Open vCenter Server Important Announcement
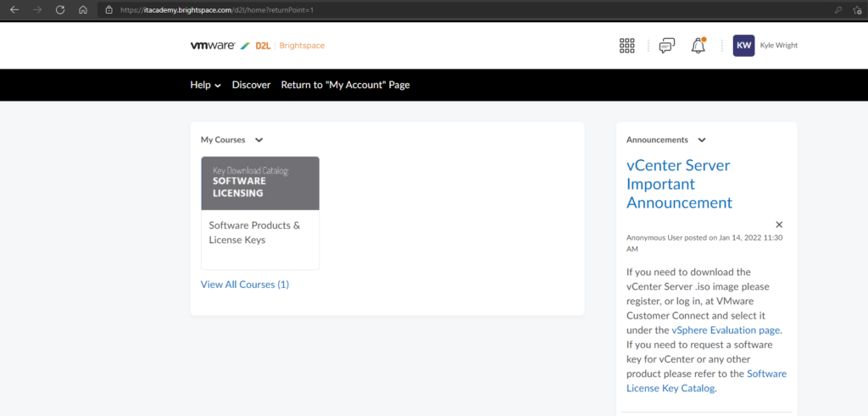The image size is (868, 416). coord(679,184)
